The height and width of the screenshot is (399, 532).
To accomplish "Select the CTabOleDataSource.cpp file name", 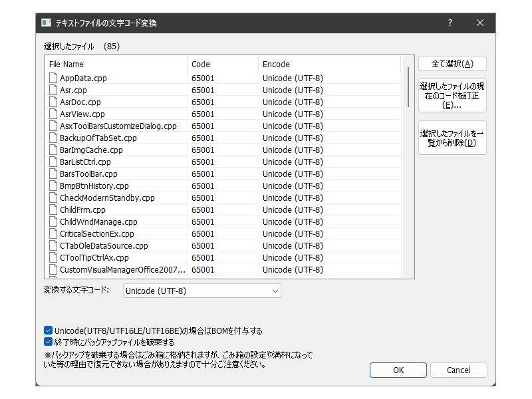I will click(x=104, y=245).
